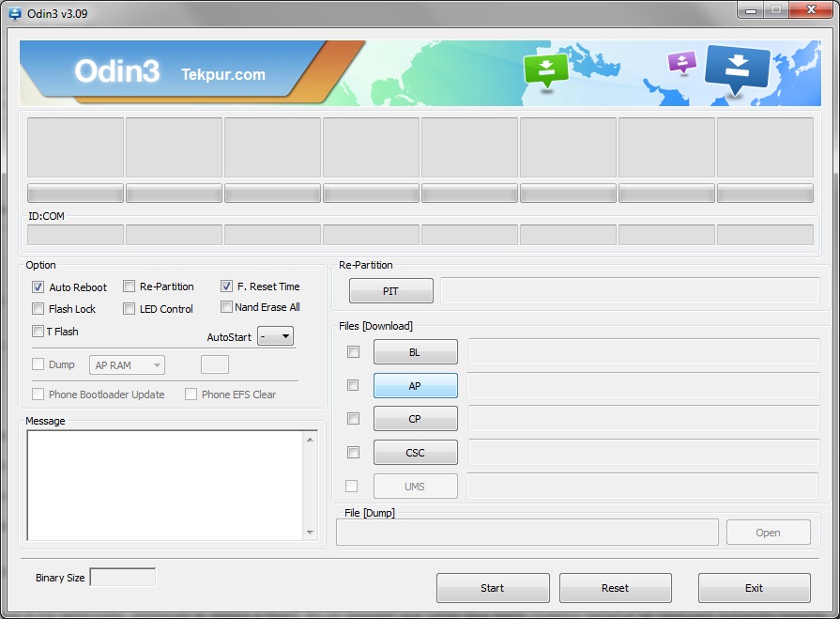Click the CSC file button

[415, 453]
